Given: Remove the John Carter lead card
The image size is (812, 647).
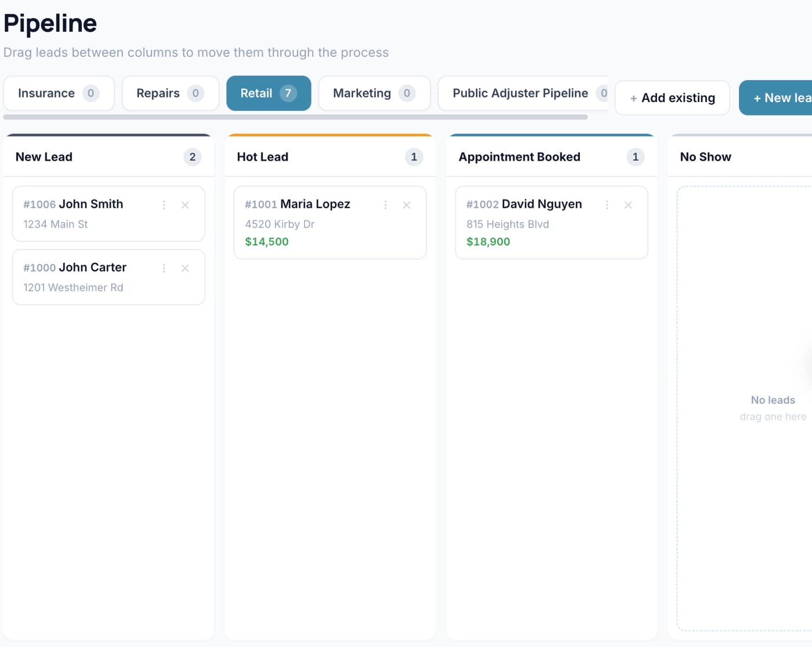Looking at the screenshot, I should click(x=185, y=268).
